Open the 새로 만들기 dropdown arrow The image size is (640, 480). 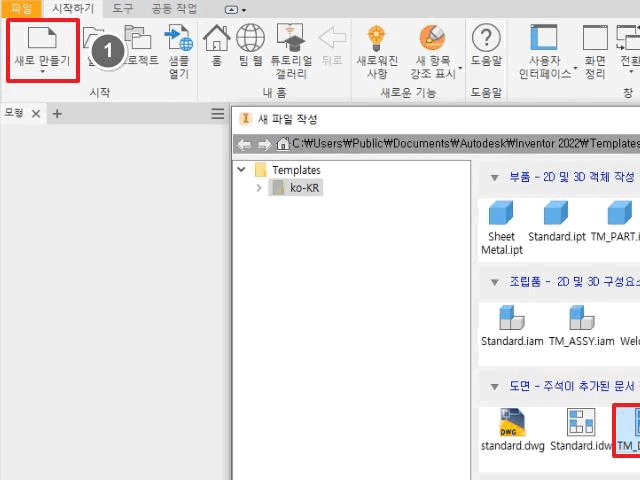pos(42,72)
